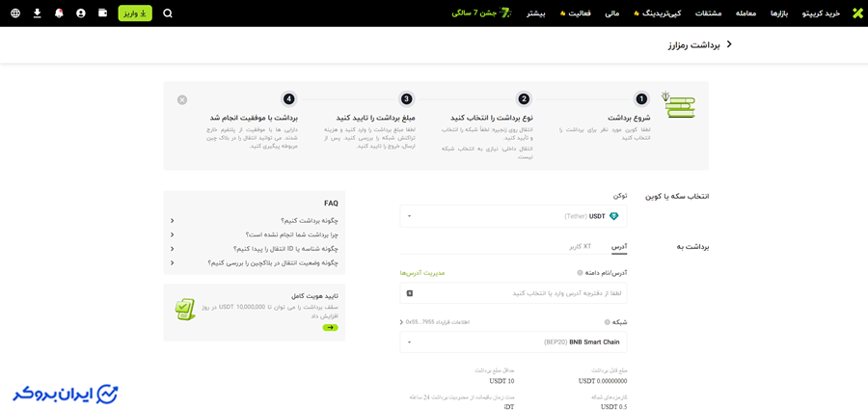Click the برداشت به label
This screenshot has height=410, width=868.
pos(694,247)
